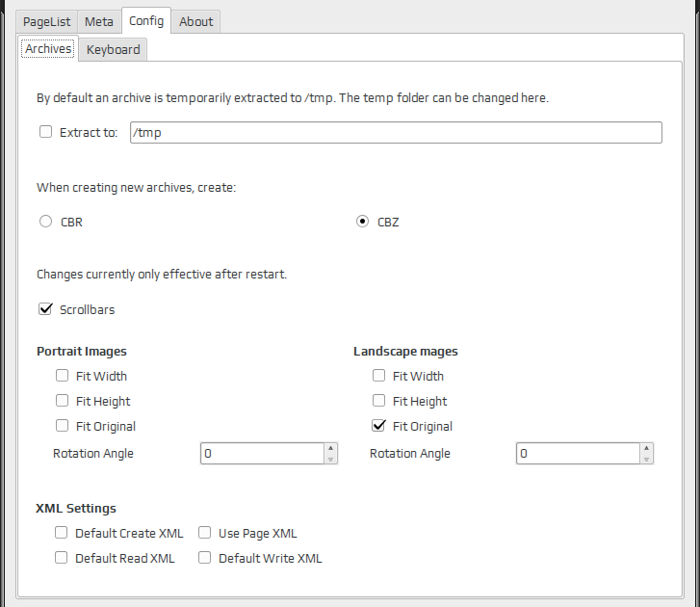
Task: Enable Default Read XML checkbox
Action: 62,558
